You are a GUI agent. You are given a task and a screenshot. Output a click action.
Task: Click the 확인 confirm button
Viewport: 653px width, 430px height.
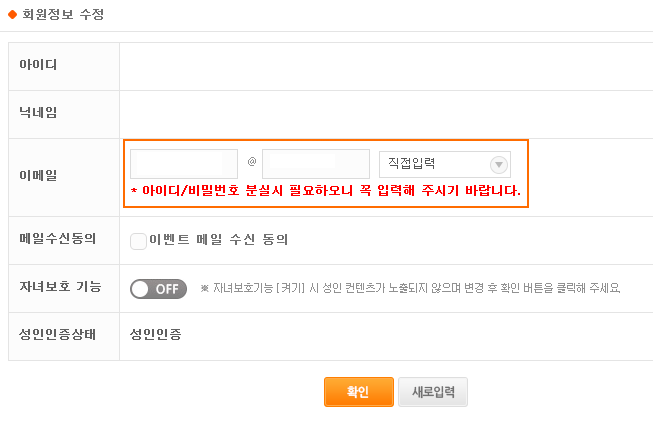click(x=359, y=392)
